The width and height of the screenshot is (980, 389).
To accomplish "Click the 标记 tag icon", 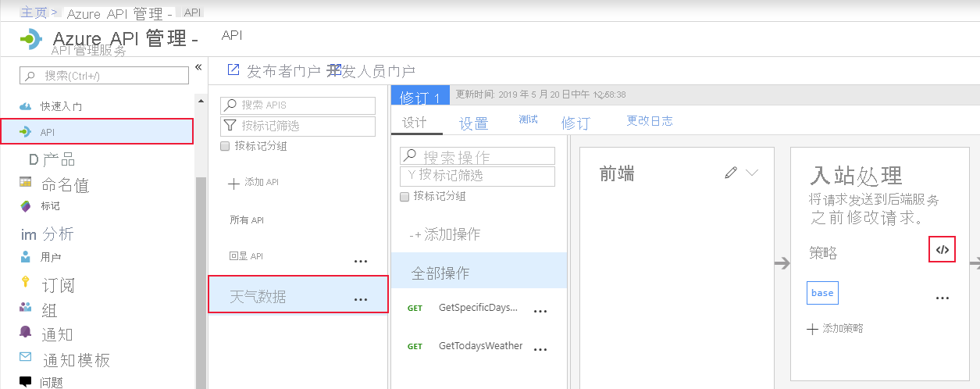I will tap(25, 206).
